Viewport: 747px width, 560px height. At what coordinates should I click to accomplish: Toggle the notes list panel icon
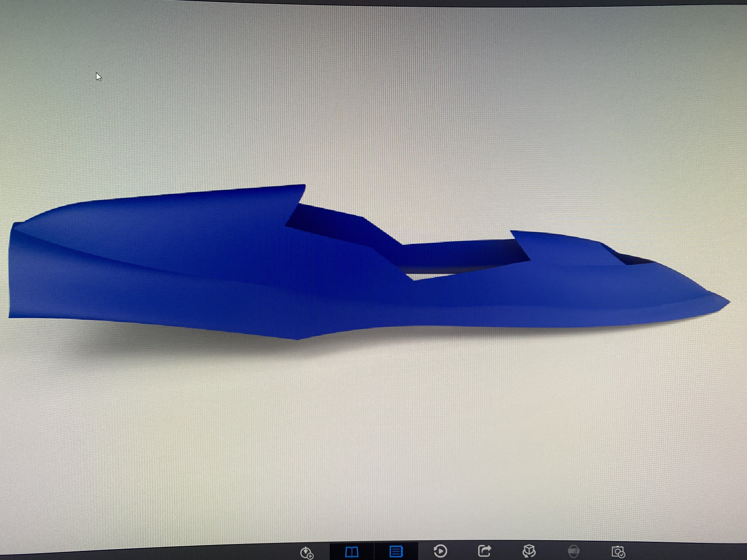click(x=396, y=551)
